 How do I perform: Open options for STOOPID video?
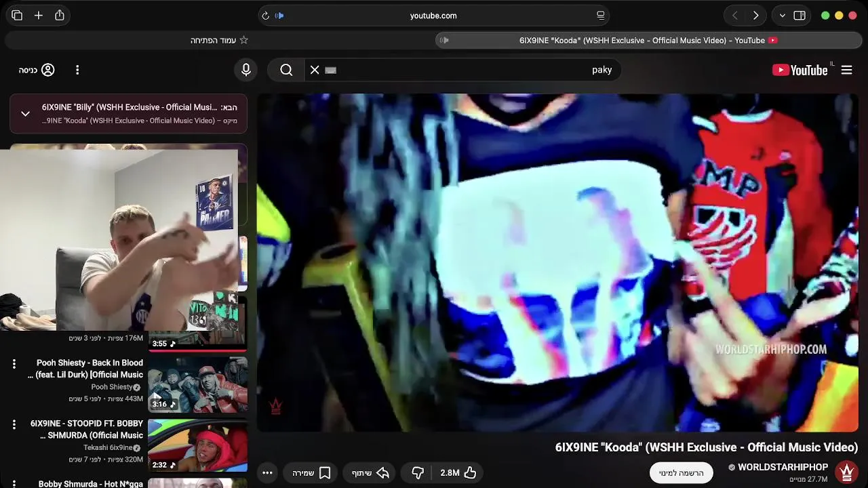click(14, 425)
